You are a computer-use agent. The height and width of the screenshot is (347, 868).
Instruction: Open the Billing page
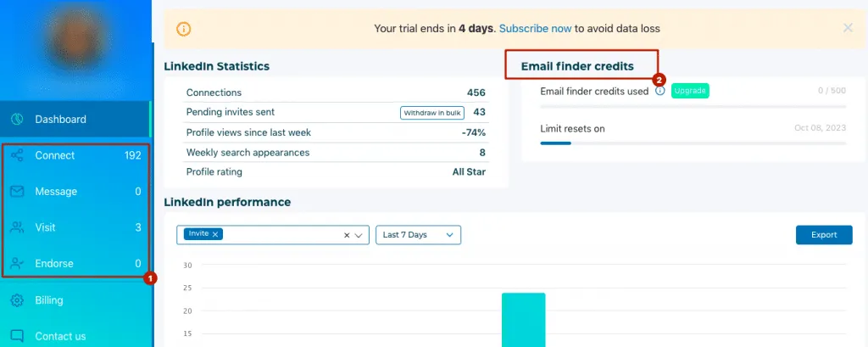click(x=75, y=299)
